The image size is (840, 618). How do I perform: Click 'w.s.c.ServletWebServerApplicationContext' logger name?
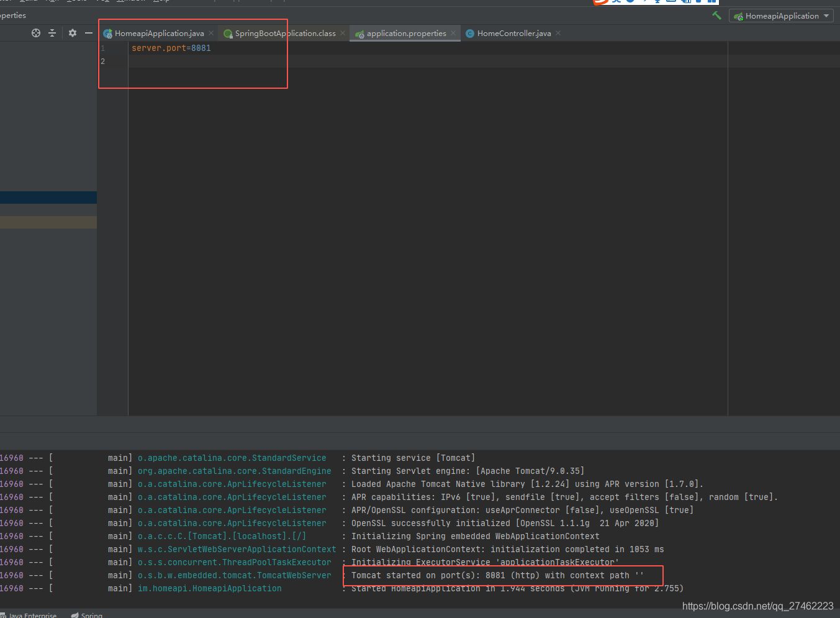[x=237, y=550]
